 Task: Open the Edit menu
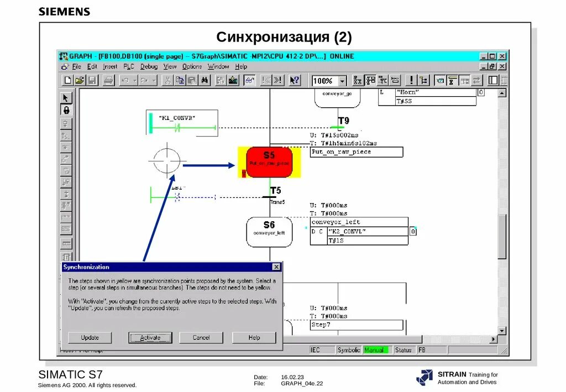click(92, 66)
